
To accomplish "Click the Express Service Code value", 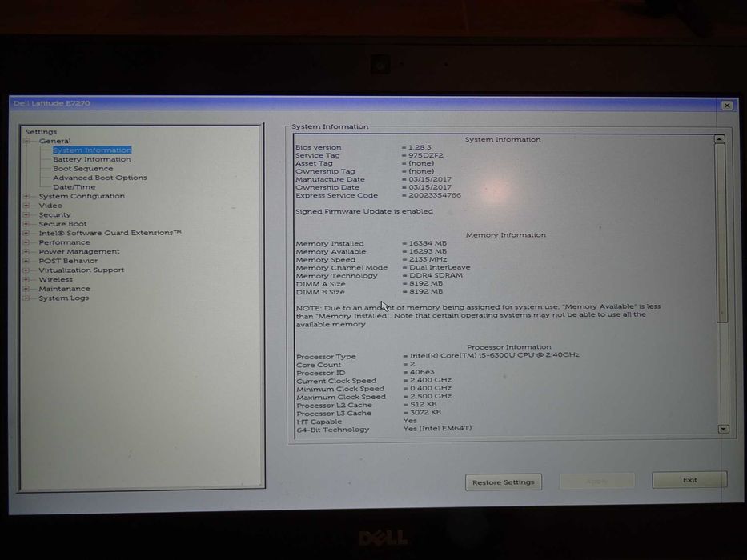I will tap(435, 195).
